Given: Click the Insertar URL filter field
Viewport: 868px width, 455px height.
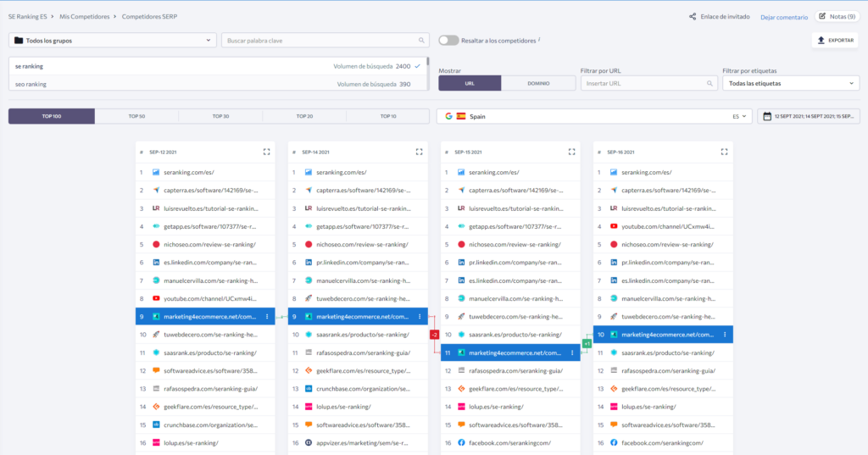Looking at the screenshot, I should (648, 83).
